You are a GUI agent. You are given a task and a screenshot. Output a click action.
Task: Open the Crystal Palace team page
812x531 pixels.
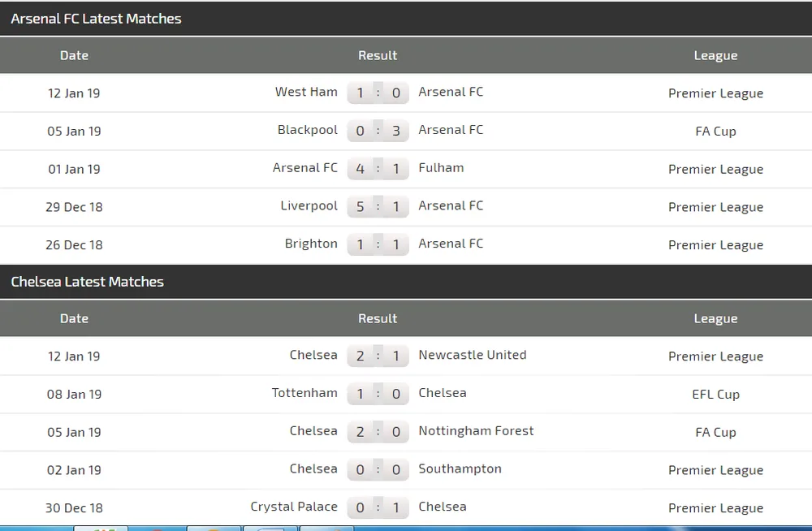(294, 507)
